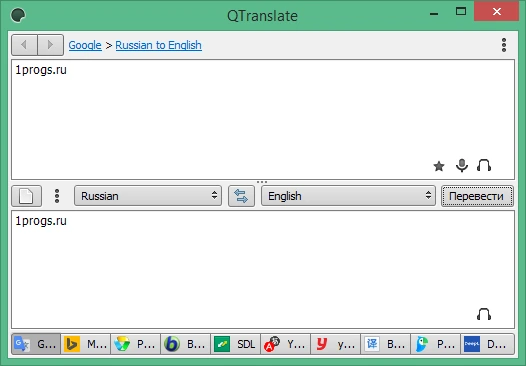Add source text to favorites with star
The image size is (526, 366).
439,166
